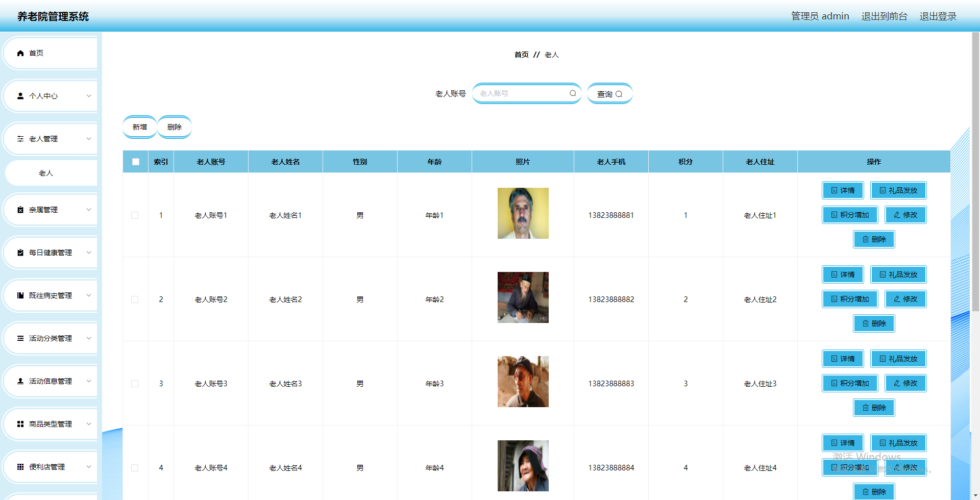980x500 pixels.
Task: Click the photo thumbnail of 老人姓名4
Action: tap(523, 466)
